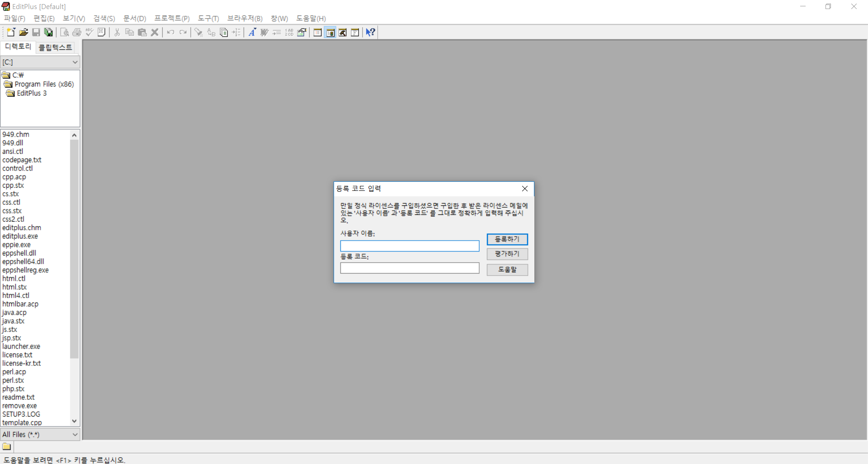Open the All Files (*.*) filter dropdown
Viewport: 868px width, 464px height.
pyautogui.click(x=40, y=435)
